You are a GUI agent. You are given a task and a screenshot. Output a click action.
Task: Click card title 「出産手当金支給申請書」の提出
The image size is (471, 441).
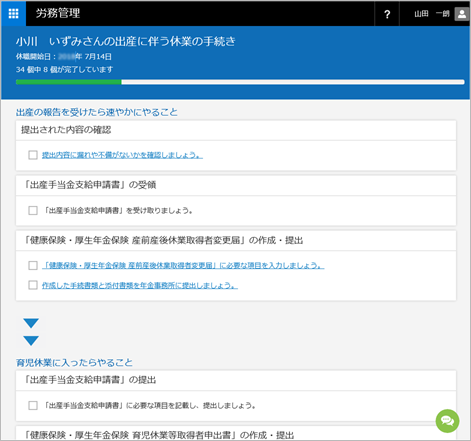89,380
